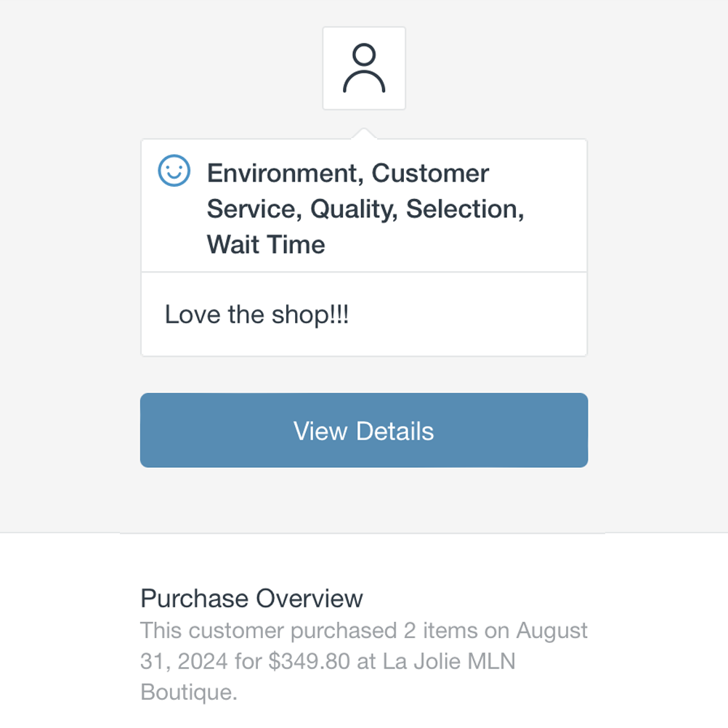Click the speech bubble pointer arrow
Image resolution: width=728 pixels, height=728 pixels.
pyautogui.click(x=364, y=134)
